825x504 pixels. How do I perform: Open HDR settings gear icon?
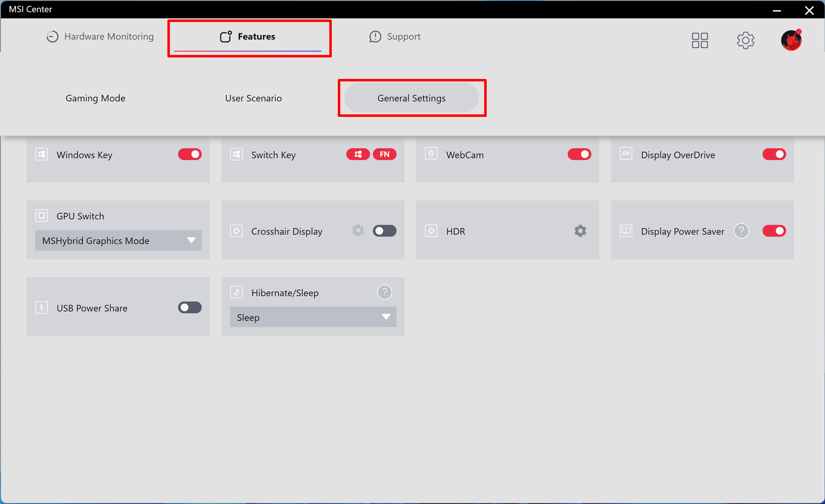(580, 231)
